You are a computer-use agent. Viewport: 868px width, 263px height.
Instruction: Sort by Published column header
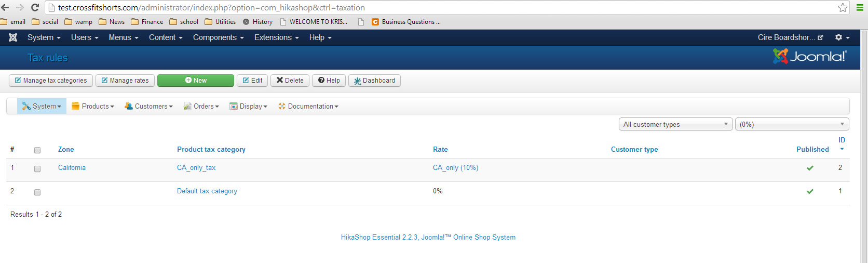pos(813,149)
